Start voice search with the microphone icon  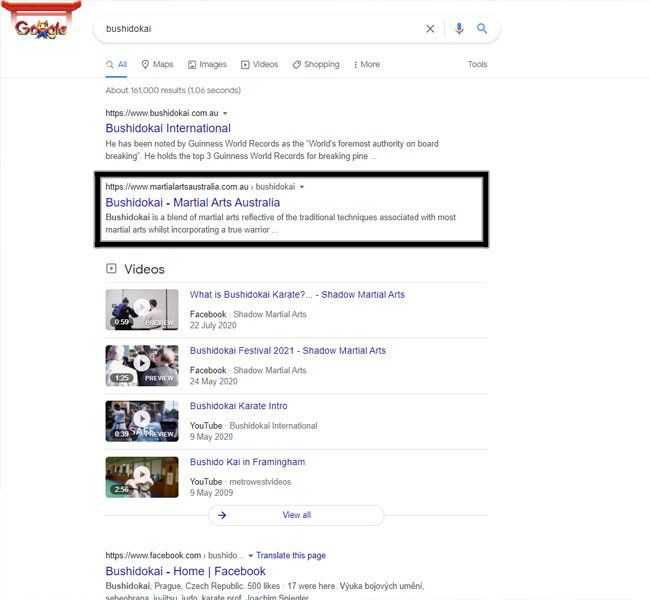click(459, 29)
